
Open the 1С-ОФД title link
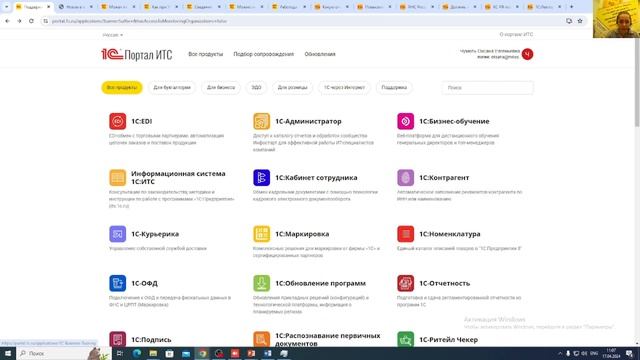[144, 283]
